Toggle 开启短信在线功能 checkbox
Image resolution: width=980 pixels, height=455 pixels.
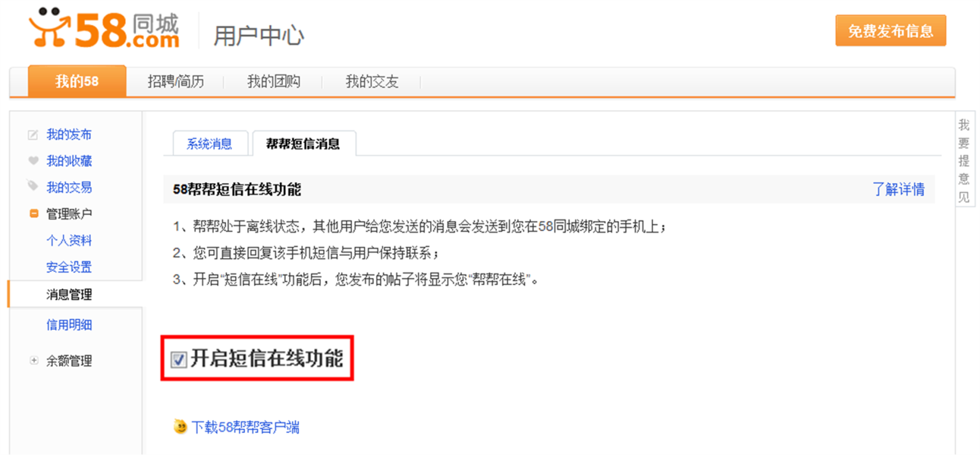[x=178, y=360]
